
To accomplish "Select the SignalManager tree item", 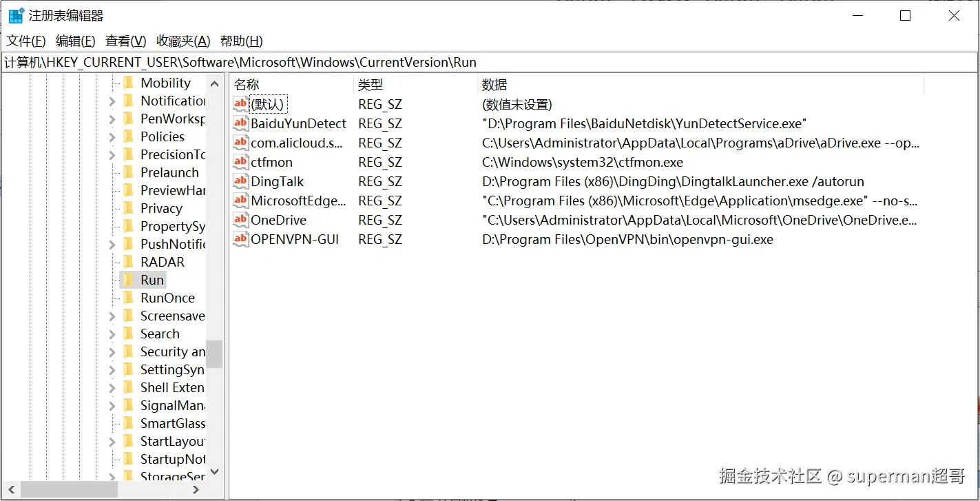I will (x=173, y=405).
